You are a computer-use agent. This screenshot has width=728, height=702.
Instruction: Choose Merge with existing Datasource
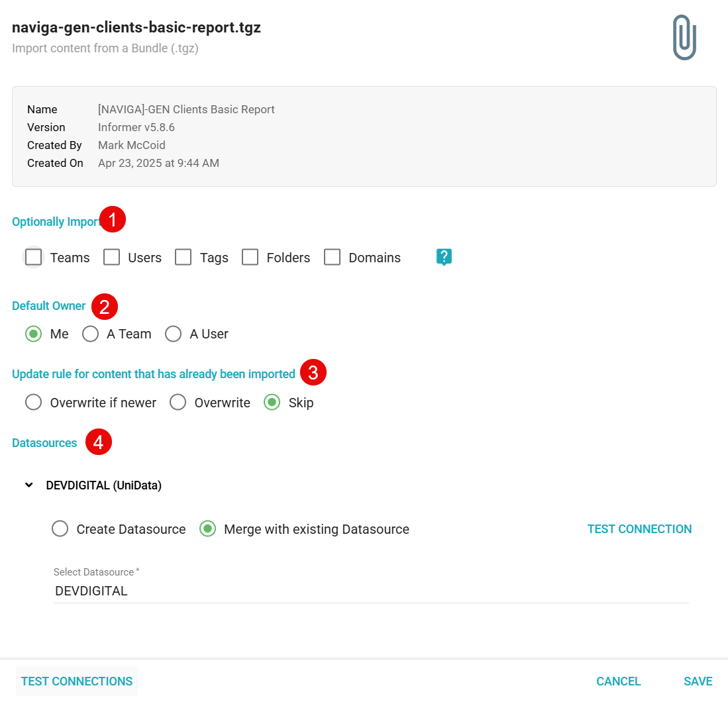pos(208,528)
